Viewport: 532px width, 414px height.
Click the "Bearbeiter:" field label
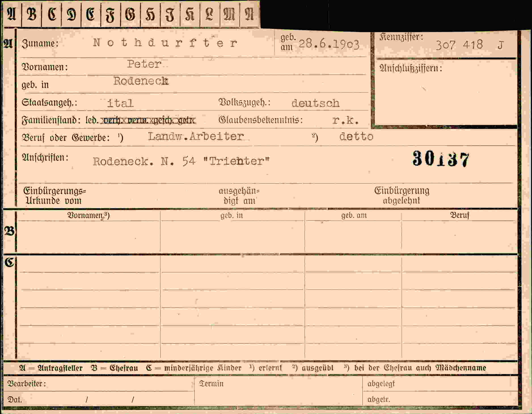[27, 384]
